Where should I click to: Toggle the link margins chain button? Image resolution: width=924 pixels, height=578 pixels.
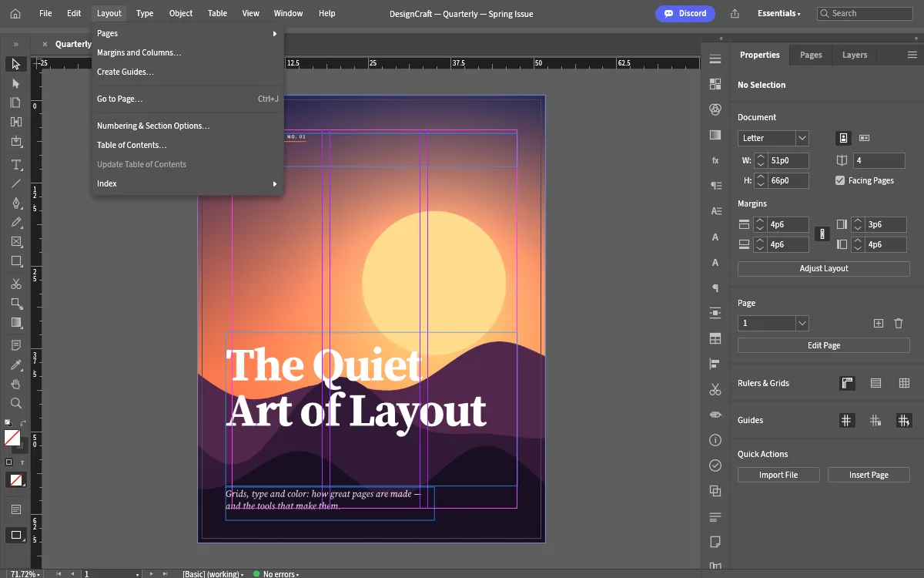coord(822,234)
